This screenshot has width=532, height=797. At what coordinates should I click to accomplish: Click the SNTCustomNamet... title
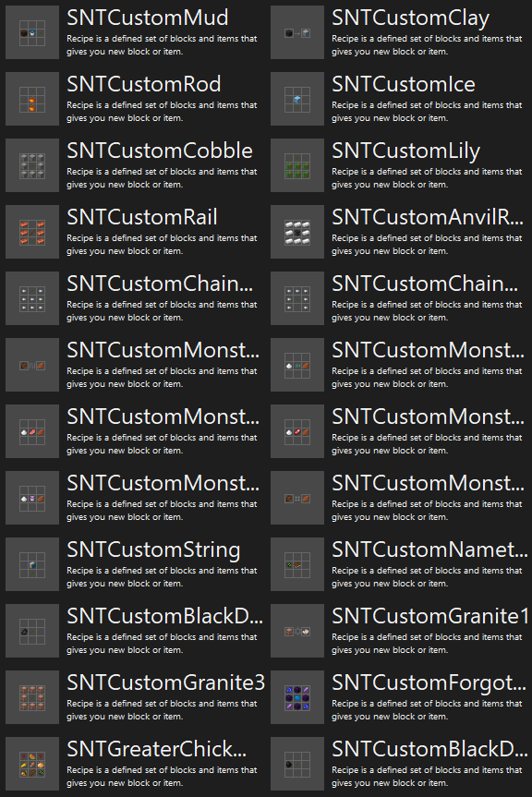pyautogui.click(x=429, y=549)
